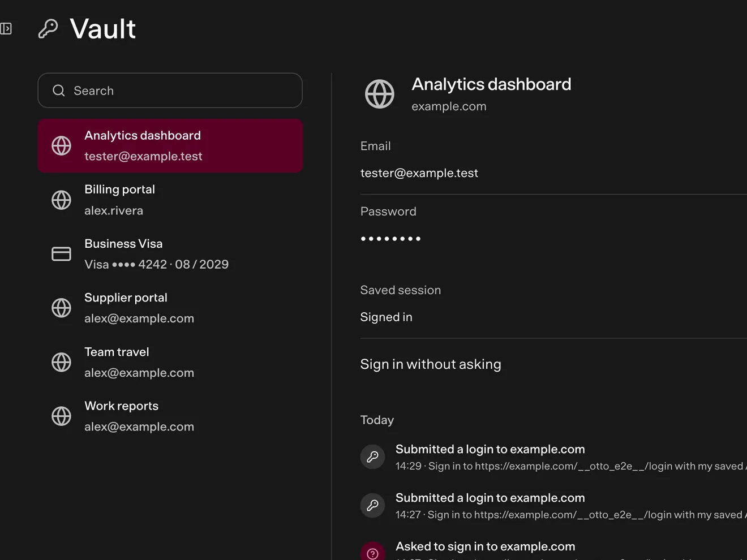Image resolution: width=747 pixels, height=560 pixels.
Task: Open the Business Visa card entry
Action: 170,254
